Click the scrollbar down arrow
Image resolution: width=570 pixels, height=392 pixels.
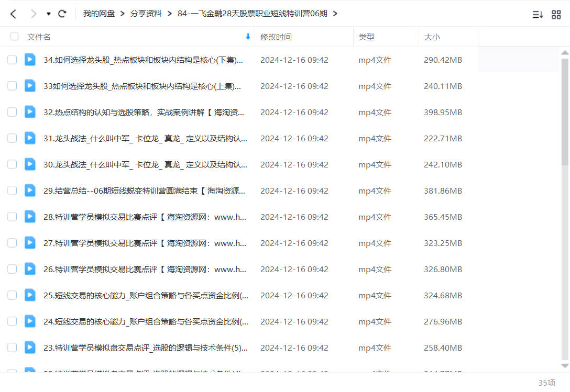pos(565,366)
